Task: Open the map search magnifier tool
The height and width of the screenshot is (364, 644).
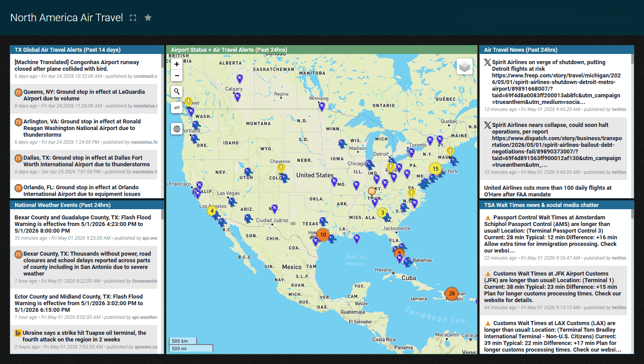Action: (177, 92)
